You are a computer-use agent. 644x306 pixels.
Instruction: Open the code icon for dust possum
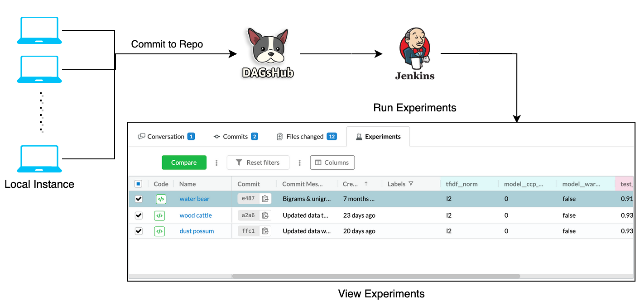click(159, 231)
